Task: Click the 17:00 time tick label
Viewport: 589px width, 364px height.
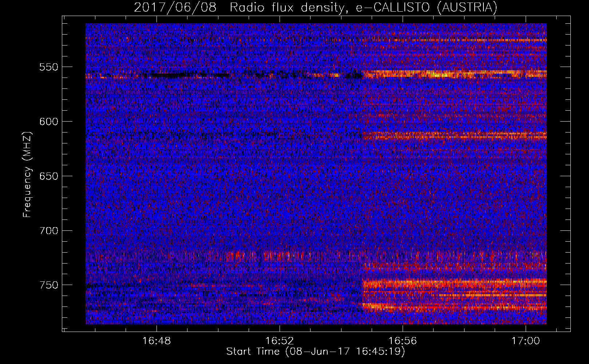Action: pyautogui.click(x=526, y=341)
